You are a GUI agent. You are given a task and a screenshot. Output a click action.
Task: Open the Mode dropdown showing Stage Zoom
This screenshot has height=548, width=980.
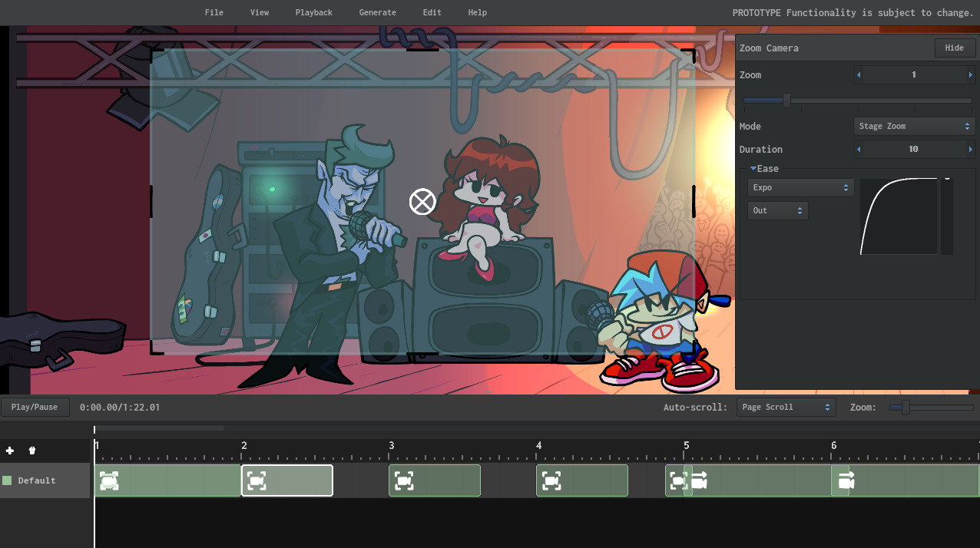[914, 127]
